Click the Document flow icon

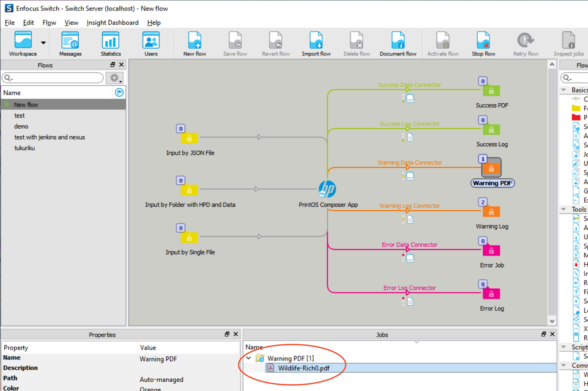398,43
